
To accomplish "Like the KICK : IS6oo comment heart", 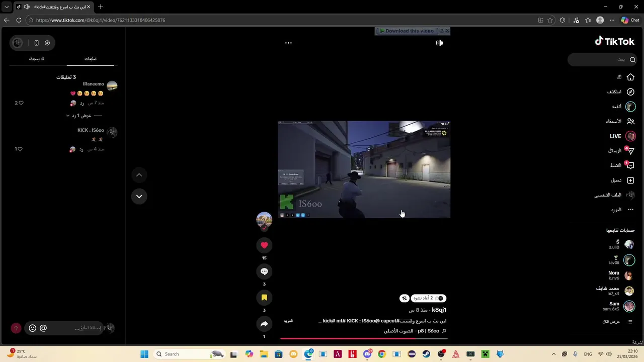I will (19, 149).
